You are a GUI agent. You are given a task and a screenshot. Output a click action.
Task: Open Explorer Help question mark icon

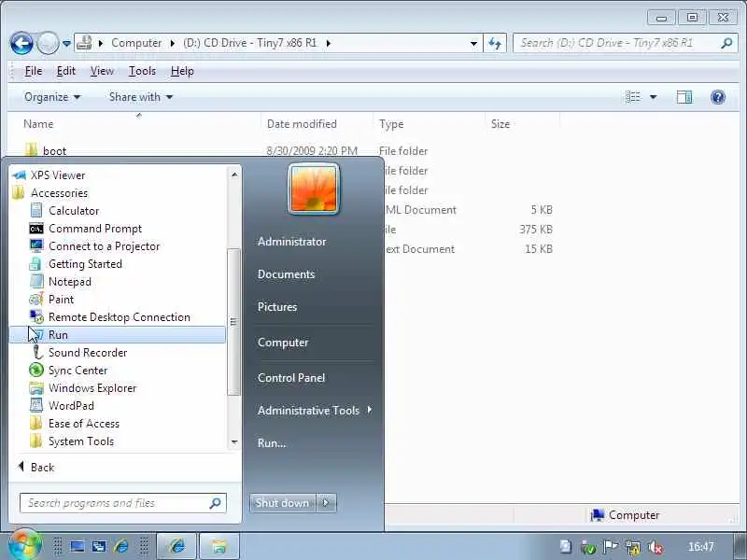coord(717,97)
